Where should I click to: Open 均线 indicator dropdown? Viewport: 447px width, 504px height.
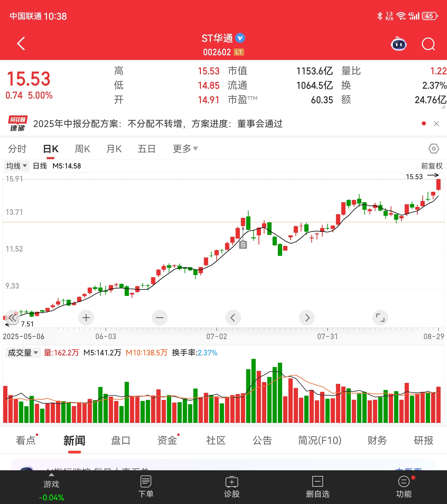[16, 166]
